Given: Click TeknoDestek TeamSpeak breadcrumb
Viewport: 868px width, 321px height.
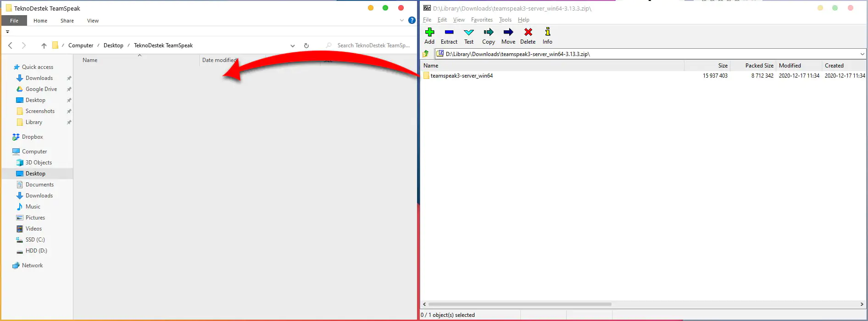Looking at the screenshot, I should [x=163, y=45].
